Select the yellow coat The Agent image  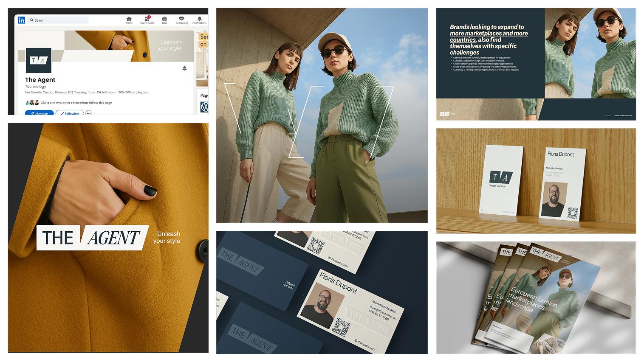coord(108,238)
